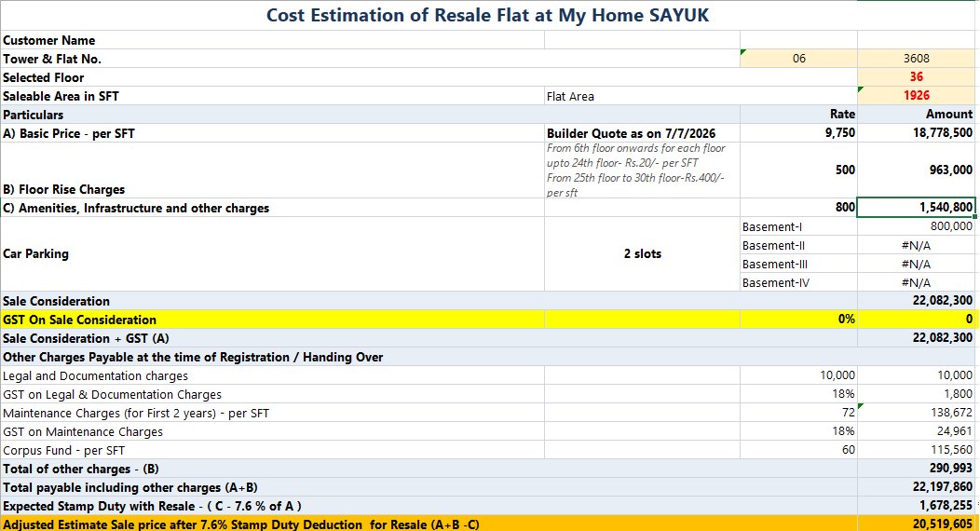Select Total of other charges '290,993'
Screen dimensions: 980x531
[917, 469]
